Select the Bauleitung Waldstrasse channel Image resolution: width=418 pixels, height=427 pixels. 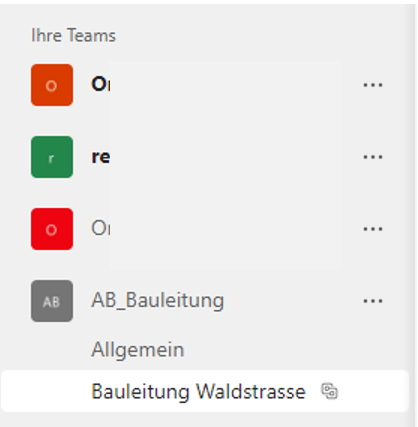coord(198,391)
